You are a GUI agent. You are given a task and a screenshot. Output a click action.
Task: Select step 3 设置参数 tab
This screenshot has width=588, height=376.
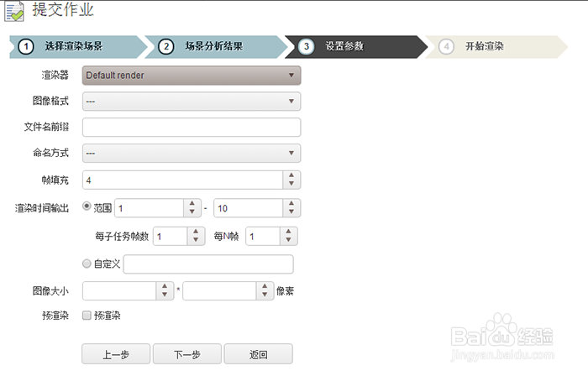tap(344, 46)
